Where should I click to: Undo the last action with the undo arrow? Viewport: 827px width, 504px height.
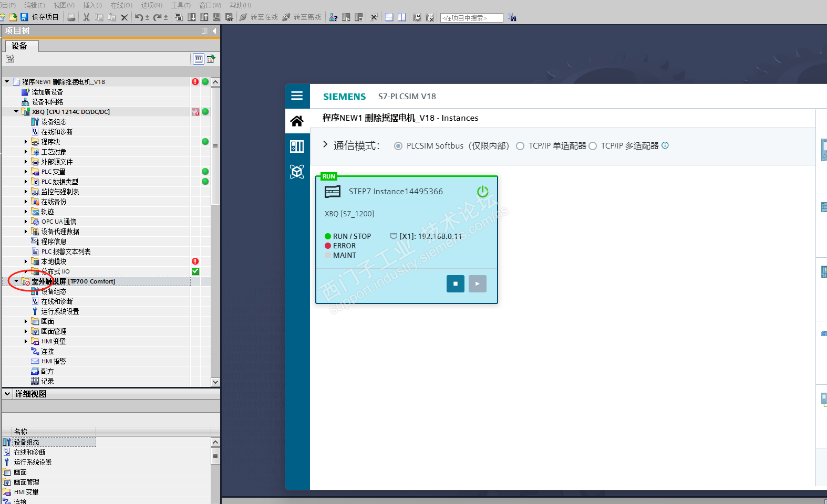[x=139, y=17]
